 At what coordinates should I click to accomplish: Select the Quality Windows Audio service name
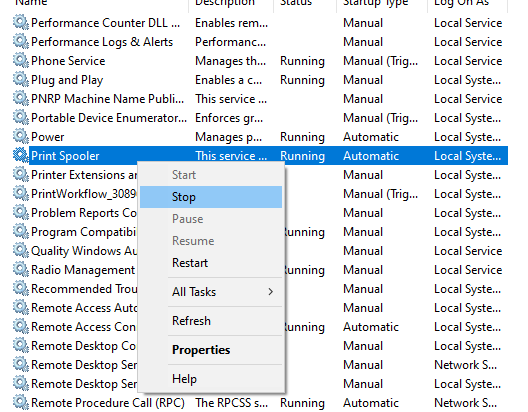pyautogui.click(x=84, y=251)
